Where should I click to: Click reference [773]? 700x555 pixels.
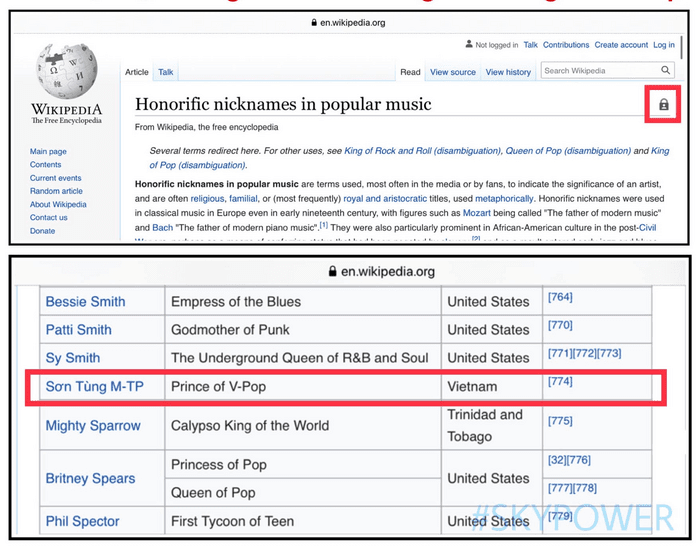[609, 353]
